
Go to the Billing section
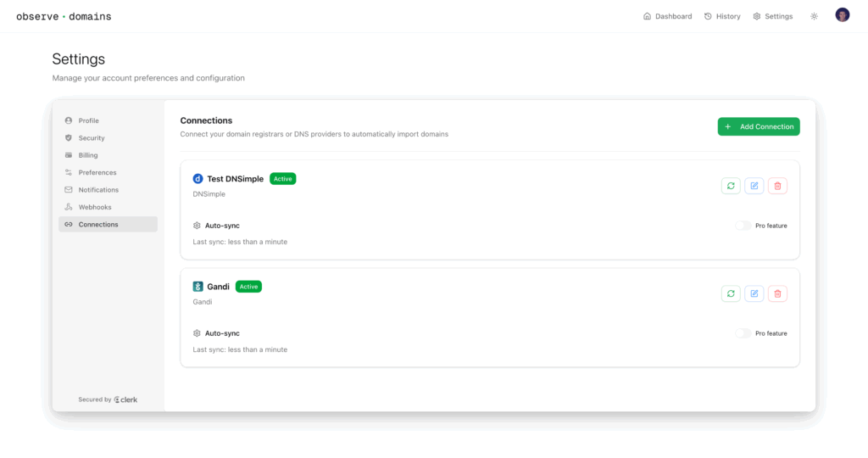click(88, 155)
